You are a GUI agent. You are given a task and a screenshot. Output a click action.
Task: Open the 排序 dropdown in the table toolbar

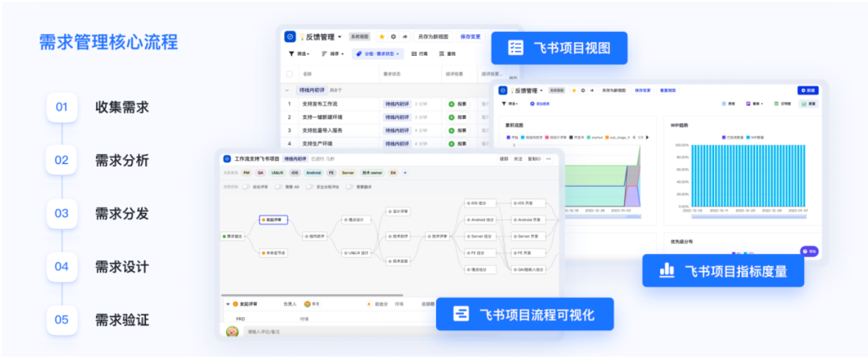tap(333, 54)
